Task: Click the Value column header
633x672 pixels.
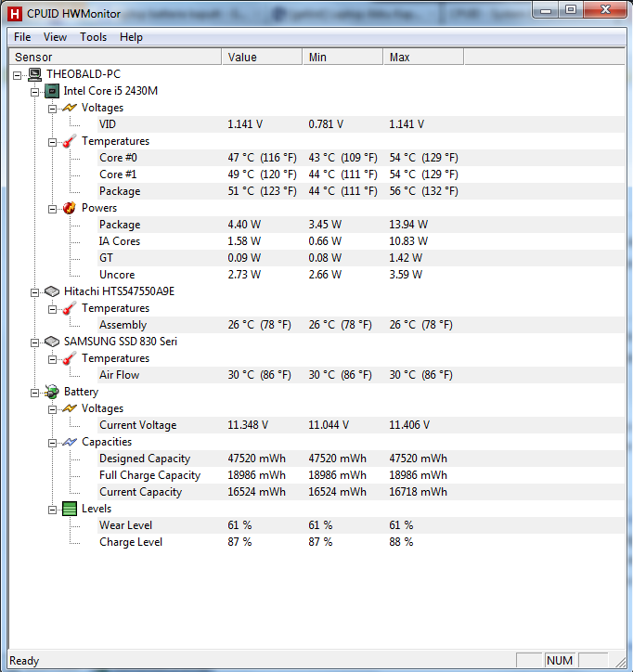Action: [262, 57]
